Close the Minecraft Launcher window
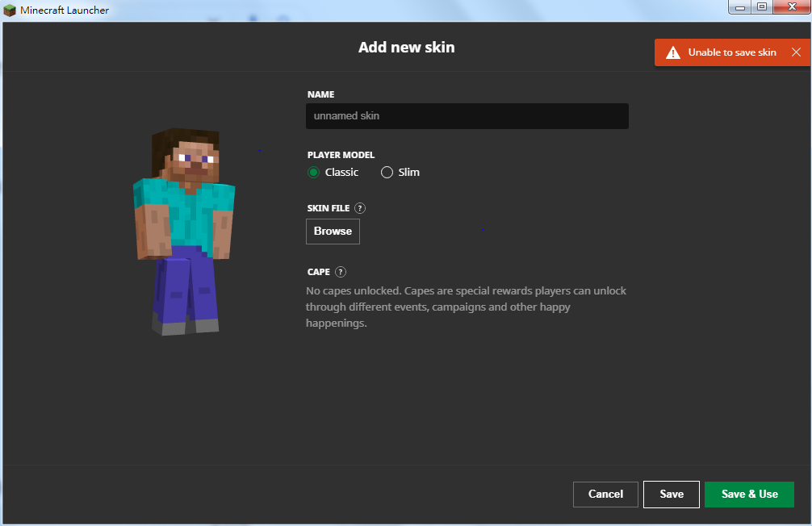This screenshot has width=812, height=526. pos(791,7)
